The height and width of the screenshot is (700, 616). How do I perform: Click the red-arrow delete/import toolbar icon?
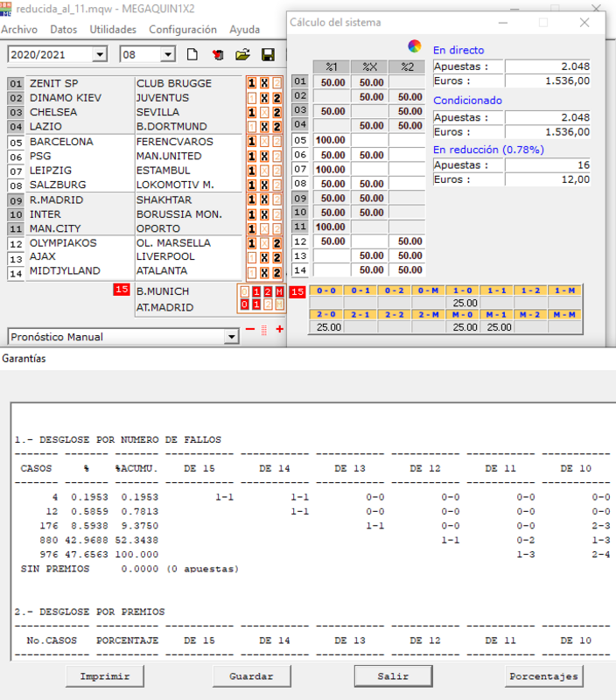pos(218,54)
